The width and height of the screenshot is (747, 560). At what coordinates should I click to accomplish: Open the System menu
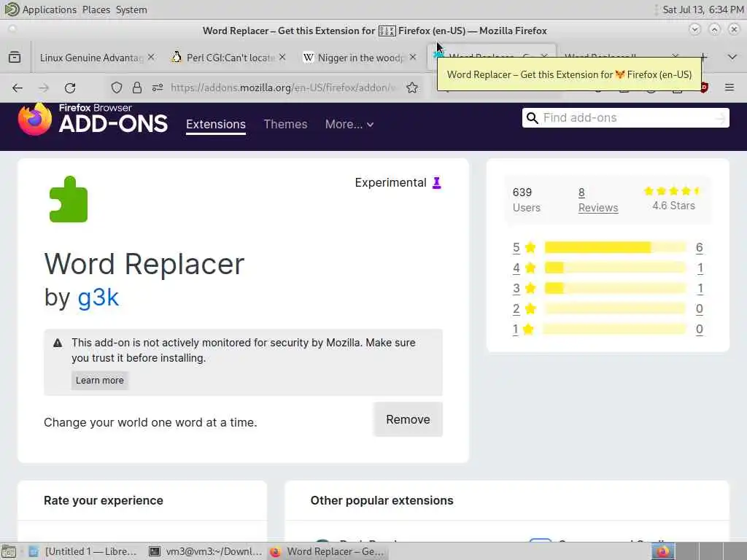pos(131,9)
